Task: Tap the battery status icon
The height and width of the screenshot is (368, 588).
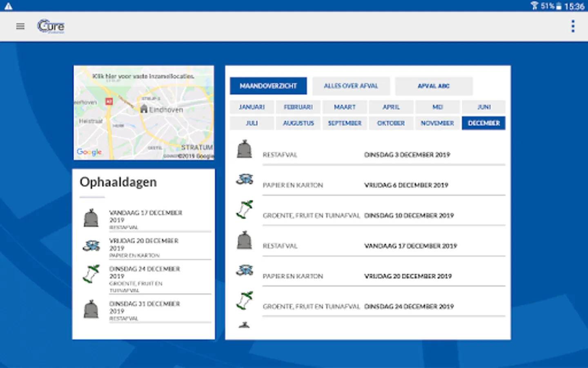Action: pos(559,6)
